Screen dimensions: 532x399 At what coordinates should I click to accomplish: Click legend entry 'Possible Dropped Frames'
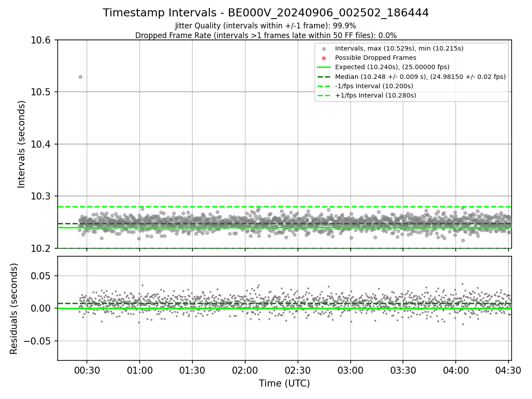pos(376,58)
